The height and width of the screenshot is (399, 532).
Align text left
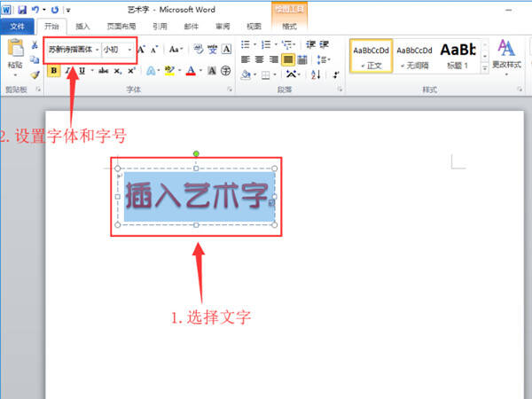[x=246, y=59]
